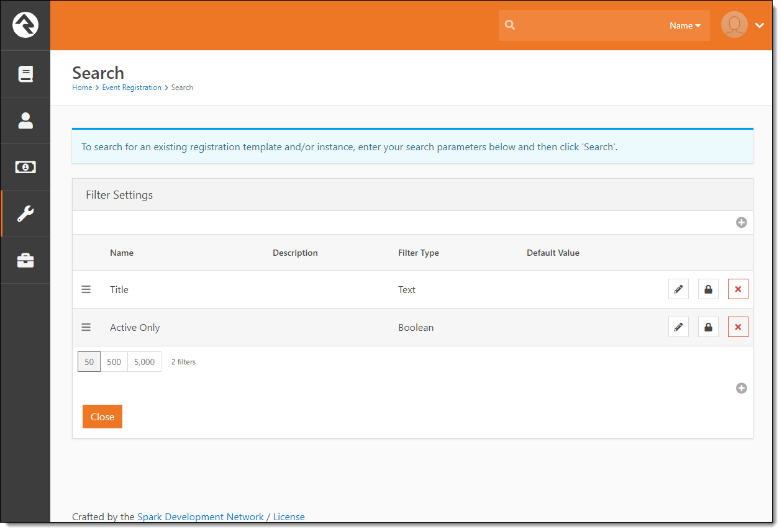The image size is (782, 532).
Task: Set page size to 50
Action: pyautogui.click(x=89, y=362)
